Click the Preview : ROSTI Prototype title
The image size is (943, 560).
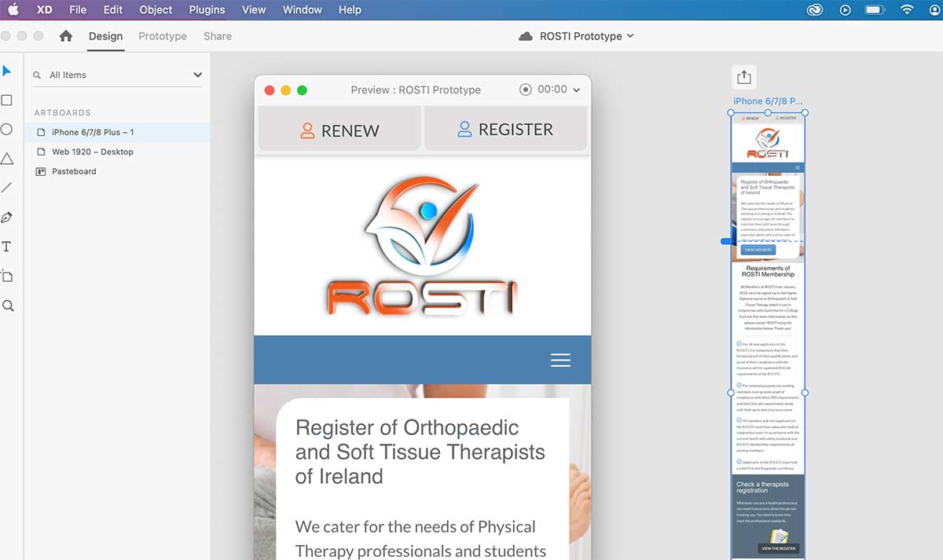[416, 90]
